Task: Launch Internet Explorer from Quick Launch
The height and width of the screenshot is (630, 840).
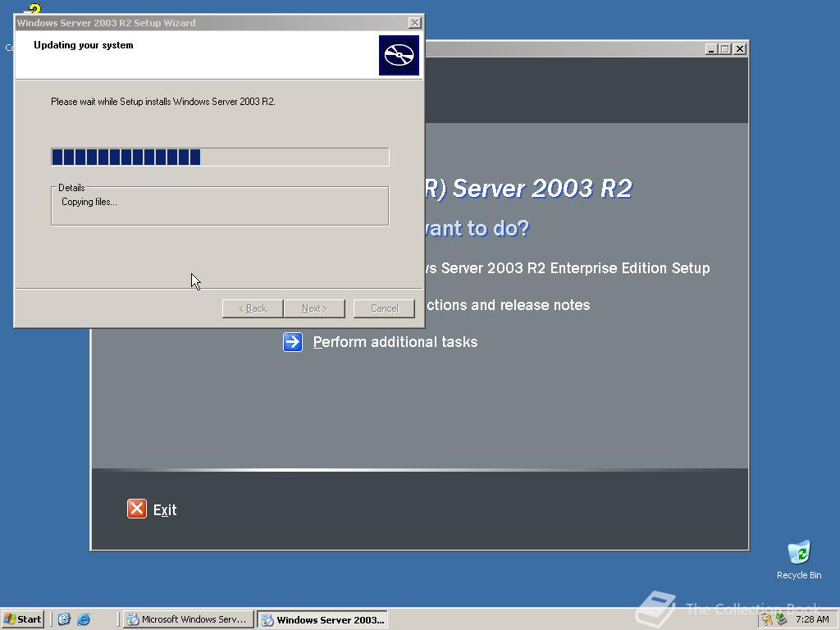Action: (84, 619)
